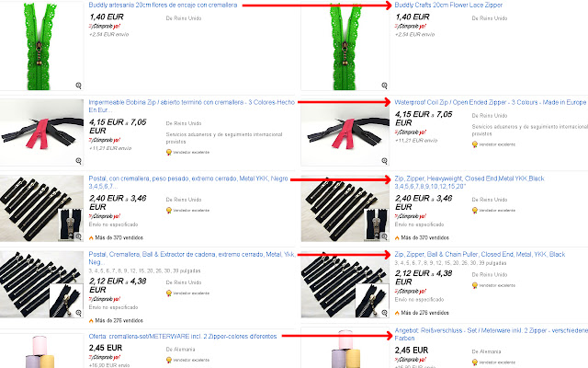Zoom the green lace zipper image on left

pyautogui.click(x=78, y=86)
